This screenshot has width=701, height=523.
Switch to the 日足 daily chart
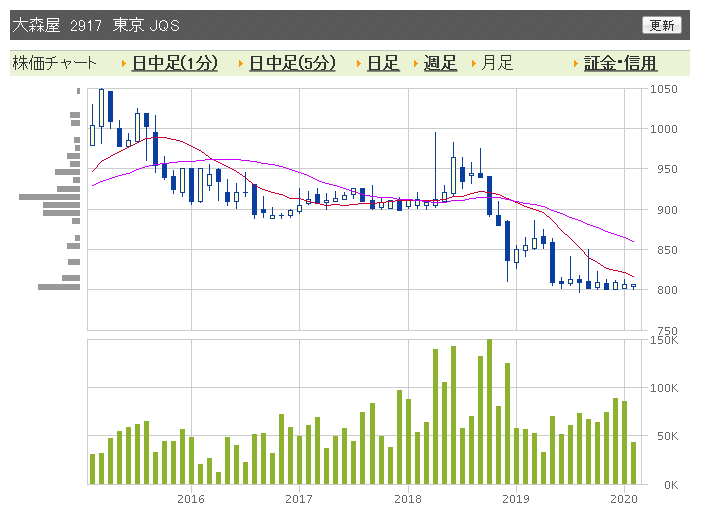(382, 63)
